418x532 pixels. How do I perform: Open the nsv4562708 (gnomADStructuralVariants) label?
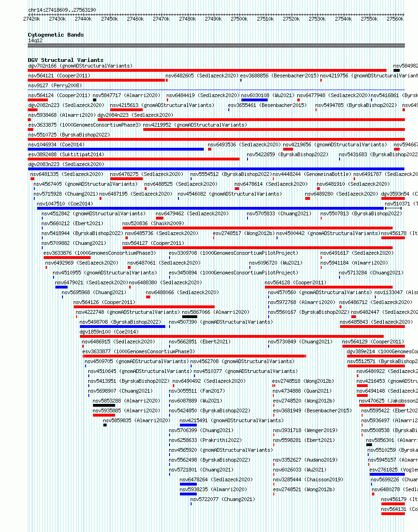point(242,361)
